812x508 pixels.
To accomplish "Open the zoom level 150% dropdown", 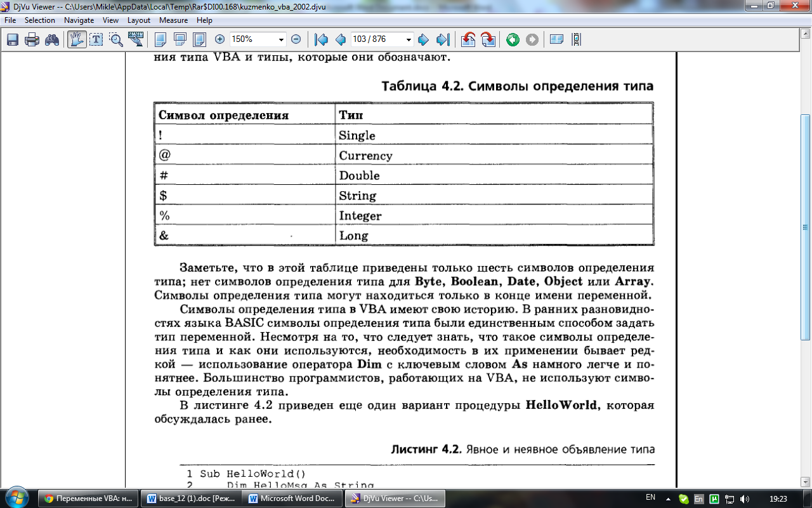I will pos(281,39).
